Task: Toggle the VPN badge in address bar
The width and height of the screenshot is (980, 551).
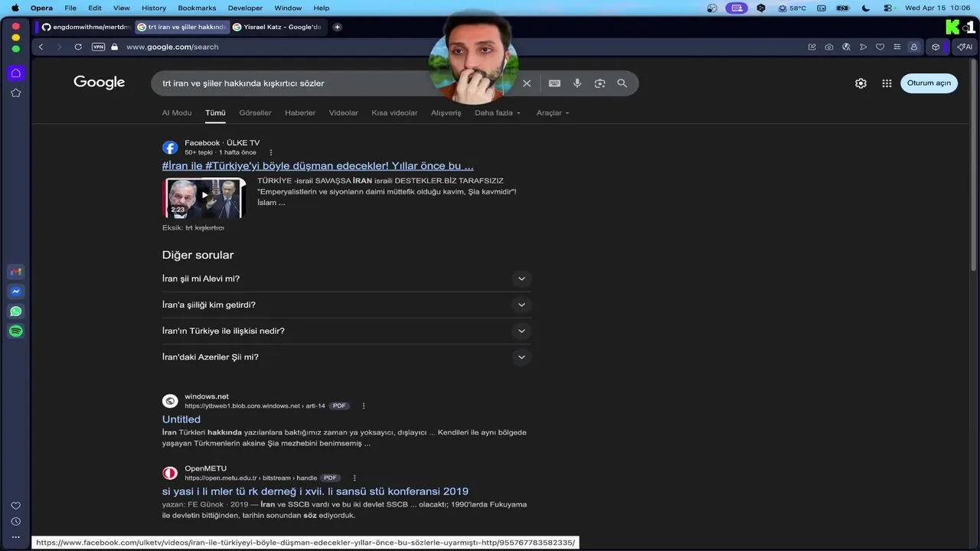Action: pyautogui.click(x=98, y=47)
